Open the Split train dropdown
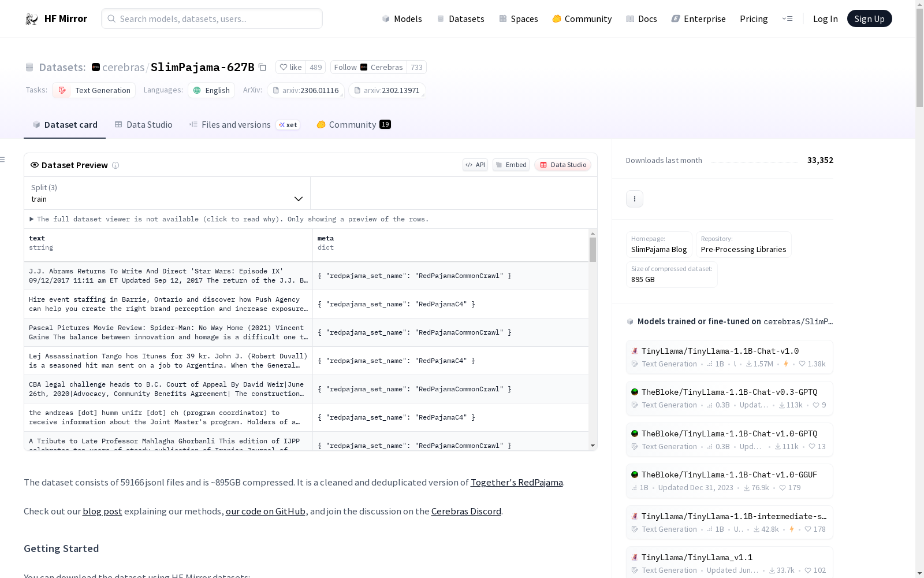Screen dimensions: 924x578 tap(167, 193)
